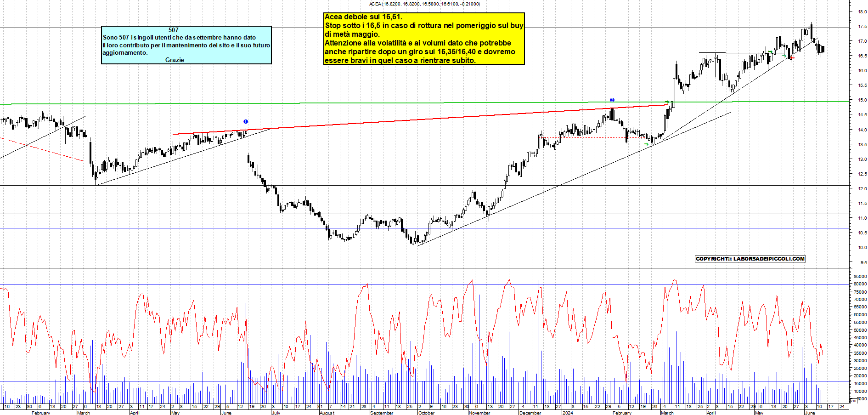The width and height of the screenshot is (868, 415).
Task: Click the 80000 volume axis label
Action: [x=860, y=284]
